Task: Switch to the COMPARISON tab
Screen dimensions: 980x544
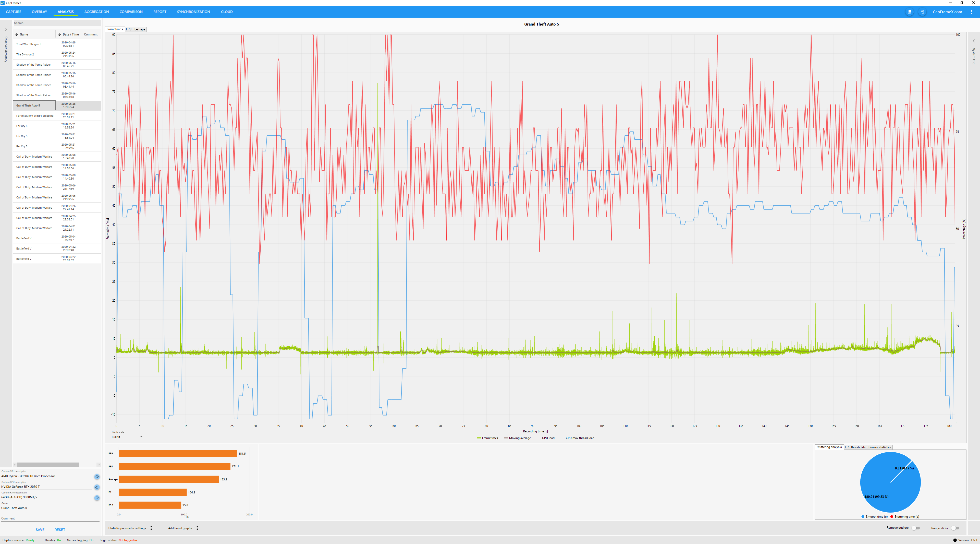Action: tap(131, 12)
